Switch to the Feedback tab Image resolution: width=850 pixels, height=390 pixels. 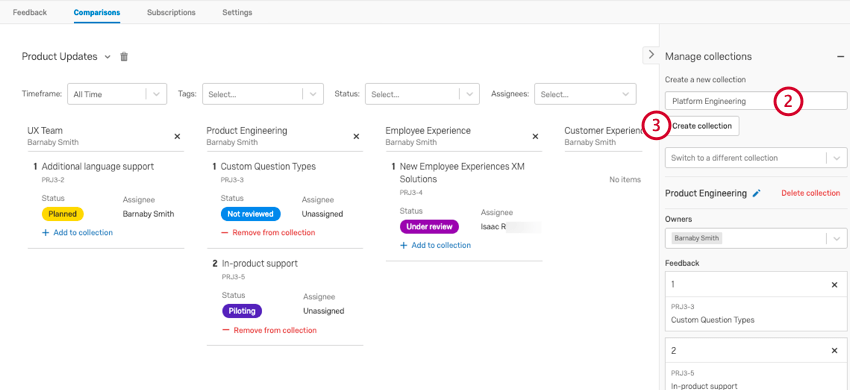coord(30,12)
